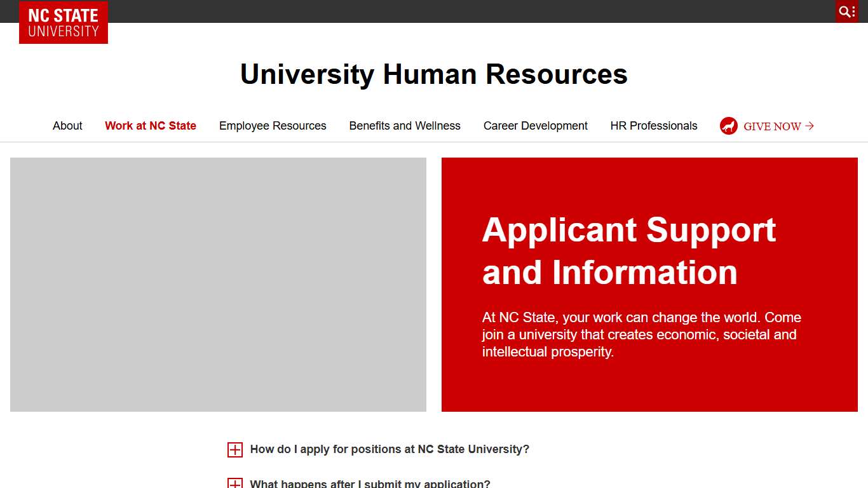Click the gray image placeholder area
The height and width of the screenshot is (488, 868).
point(218,284)
